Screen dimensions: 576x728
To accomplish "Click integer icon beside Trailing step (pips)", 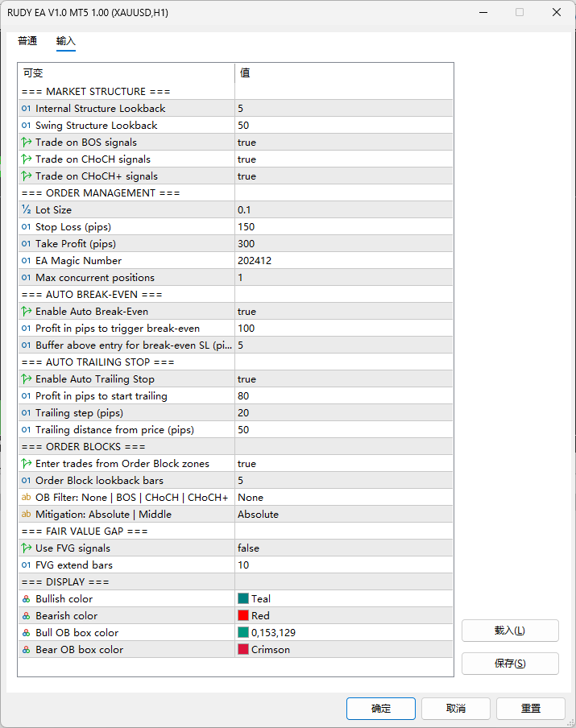I will (26, 413).
